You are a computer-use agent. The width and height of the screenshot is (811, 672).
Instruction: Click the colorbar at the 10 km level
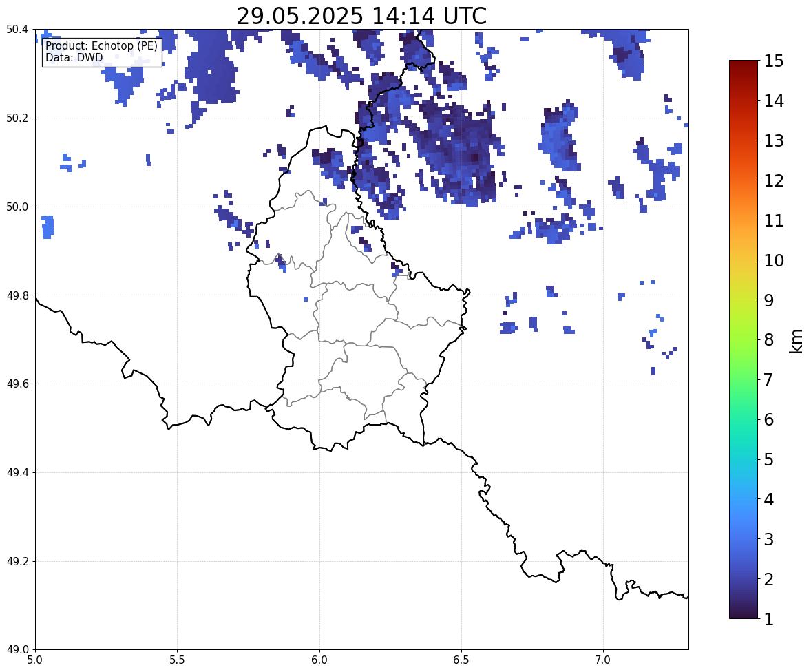coord(744,260)
